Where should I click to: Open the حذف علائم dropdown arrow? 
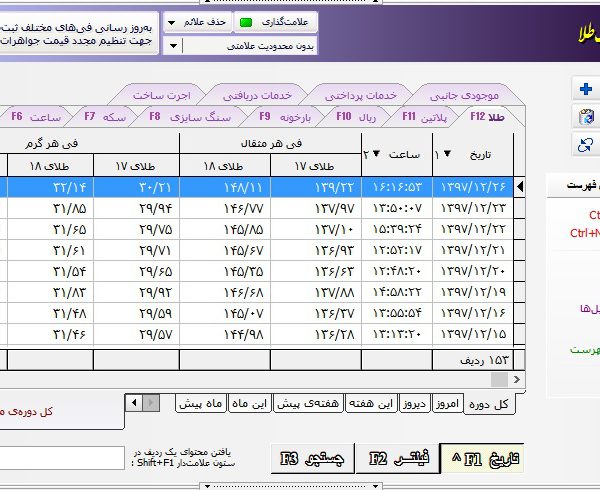[172, 23]
